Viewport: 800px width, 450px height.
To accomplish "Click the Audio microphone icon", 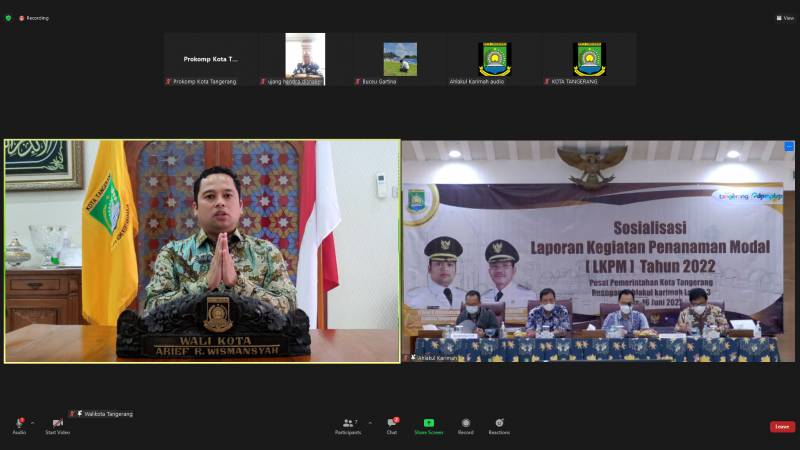I will [x=19, y=423].
